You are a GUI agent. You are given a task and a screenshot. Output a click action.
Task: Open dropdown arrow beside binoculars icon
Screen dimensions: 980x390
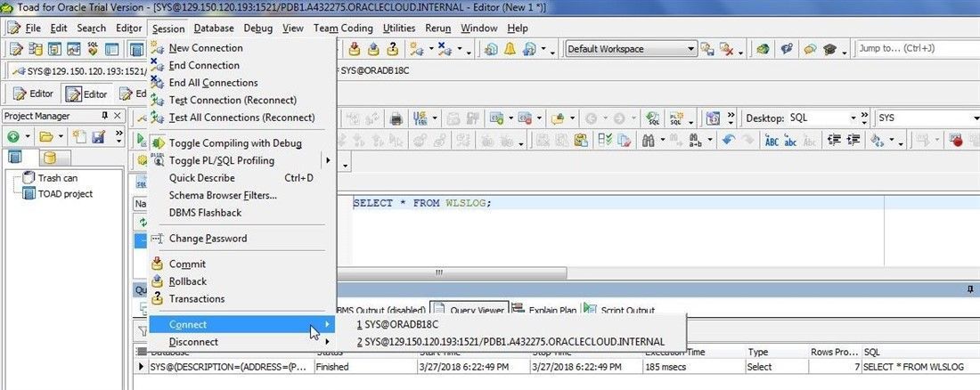click(663, 142)
